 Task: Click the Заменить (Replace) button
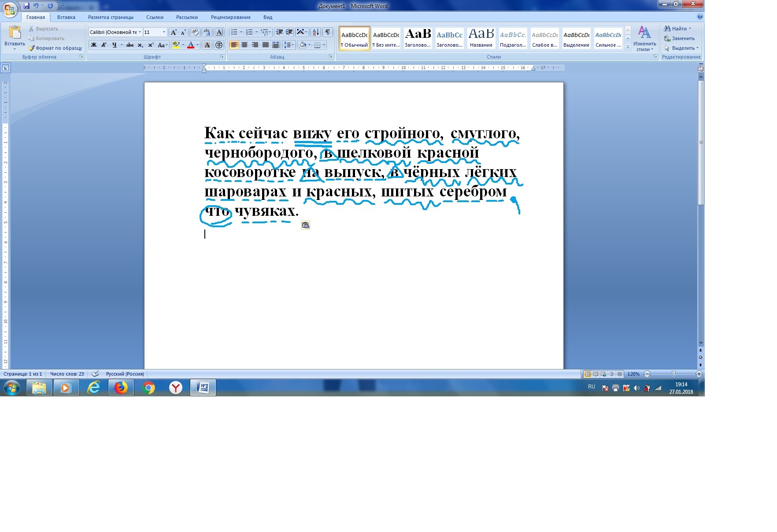point(680,38)
